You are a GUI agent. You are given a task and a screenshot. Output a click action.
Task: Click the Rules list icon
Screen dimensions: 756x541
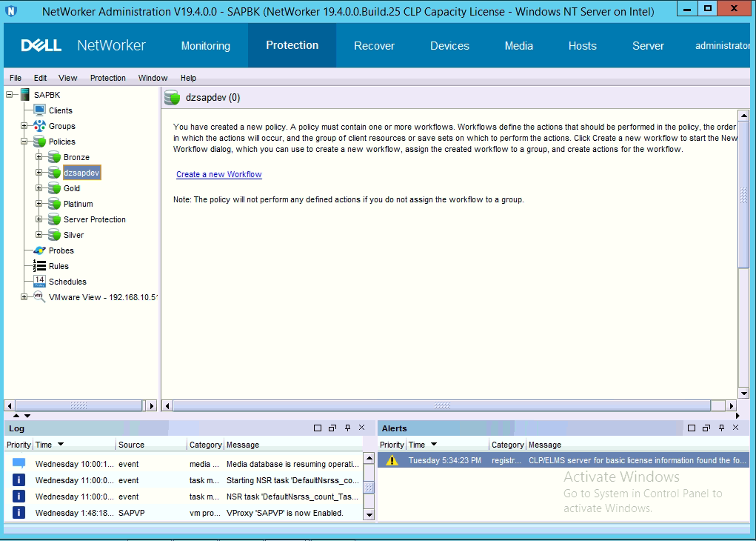tap(40, 266)
